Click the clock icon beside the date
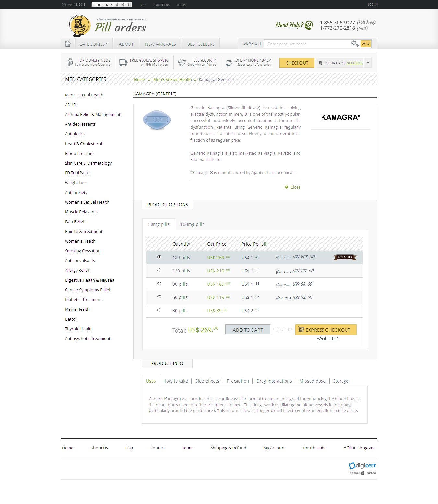The height and width of the screenshot is (504, 438). click(x=64, y=5)
